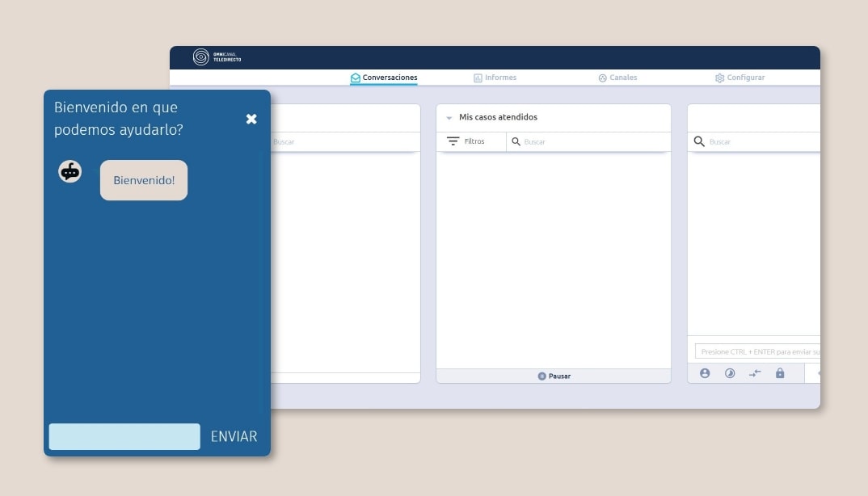Click the transfer arrows icon
868x496 pixels.
755,373
